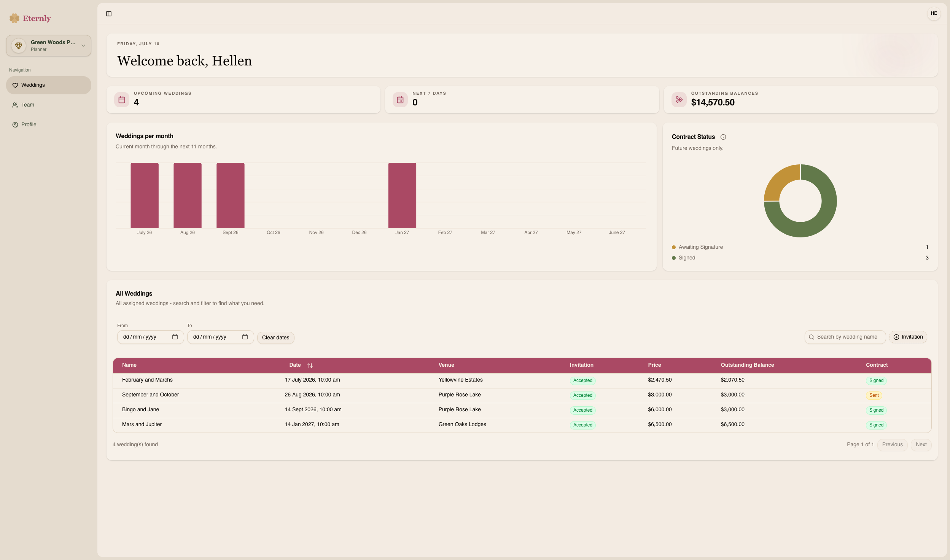
Task: Click the Upcoming Weddings calendar icon
Action: [122, 100]
